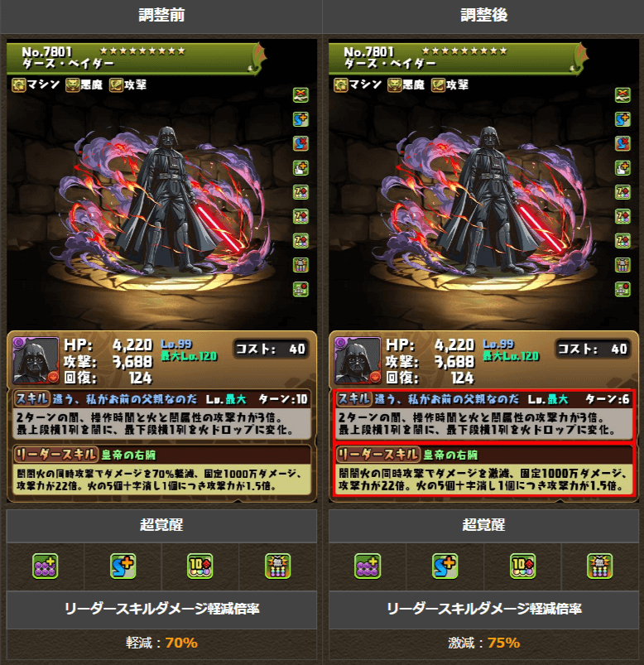Select the purple dark-orb enhance super awakening under 調整前
Screen dimensions: 644x665
coord(46,566)
